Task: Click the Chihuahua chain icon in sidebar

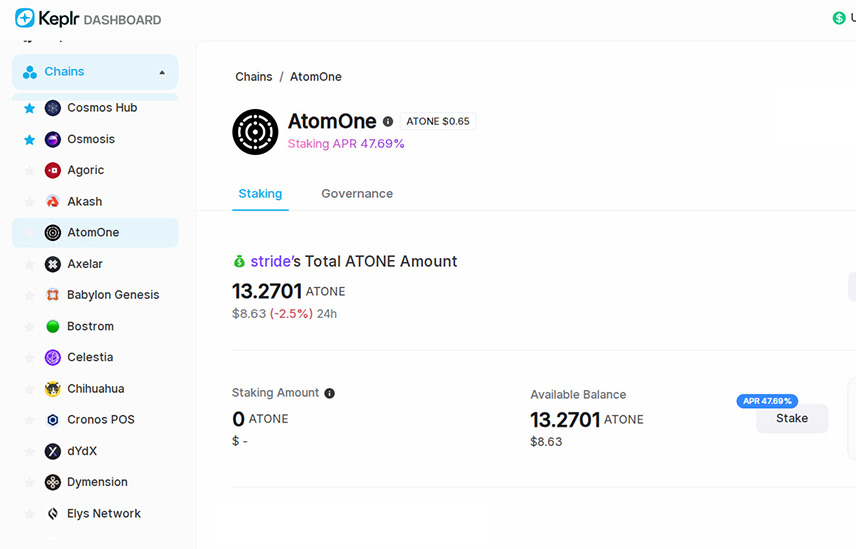Action: tap(53, 389)
